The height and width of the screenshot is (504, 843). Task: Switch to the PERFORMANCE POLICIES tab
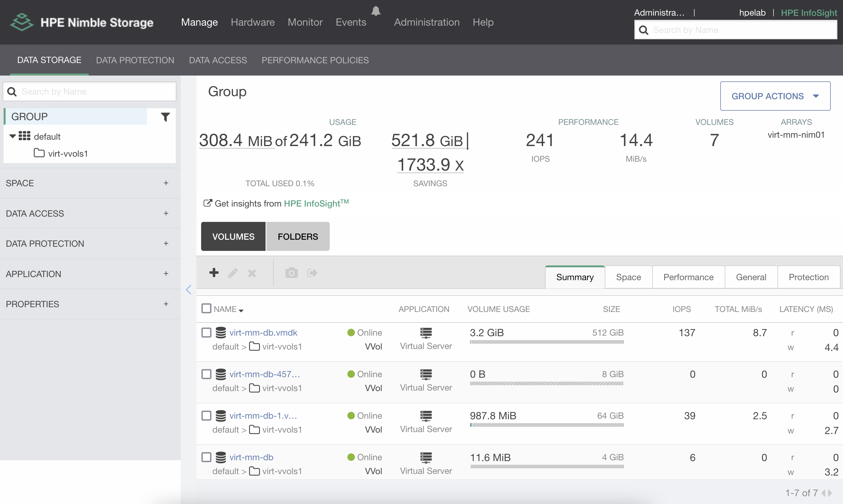[315, 60]
